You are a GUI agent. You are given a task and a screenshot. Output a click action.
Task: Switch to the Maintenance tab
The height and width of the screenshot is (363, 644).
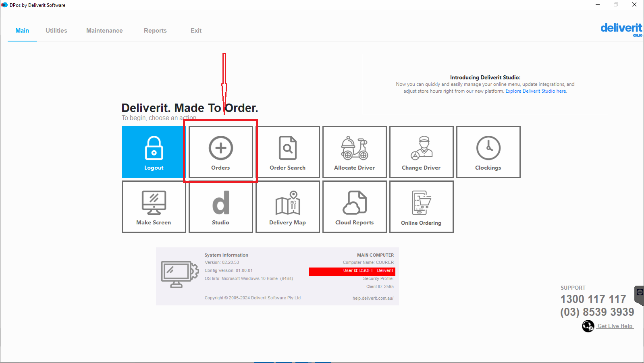[104, 31]
